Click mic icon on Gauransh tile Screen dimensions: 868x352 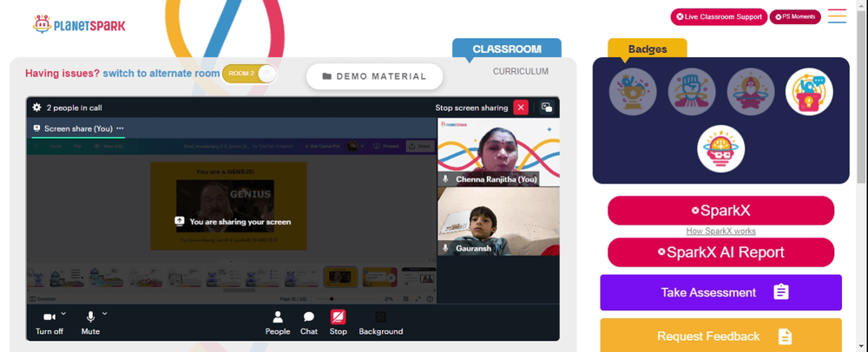pyautogui.click(x=445, y=248)
